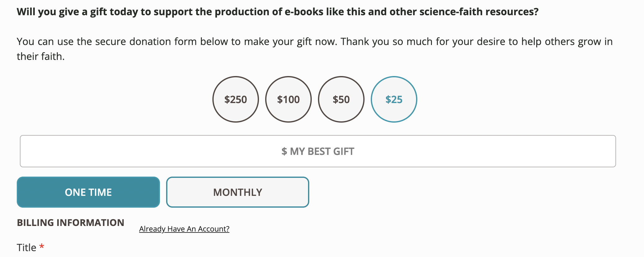
Task: Tap the smallest preset amount circle
Action: click(x=394, y=99)
